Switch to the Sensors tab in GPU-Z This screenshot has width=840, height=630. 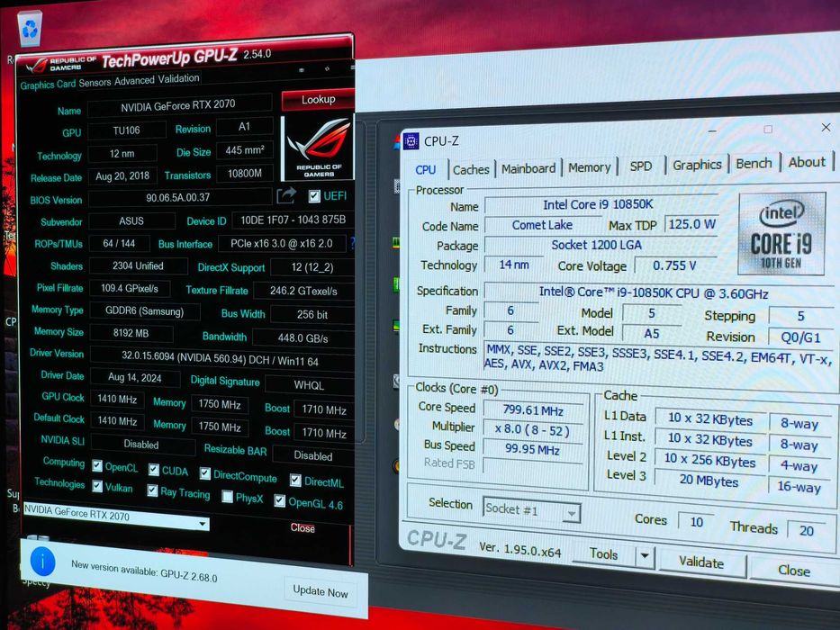tap(95, 83)
